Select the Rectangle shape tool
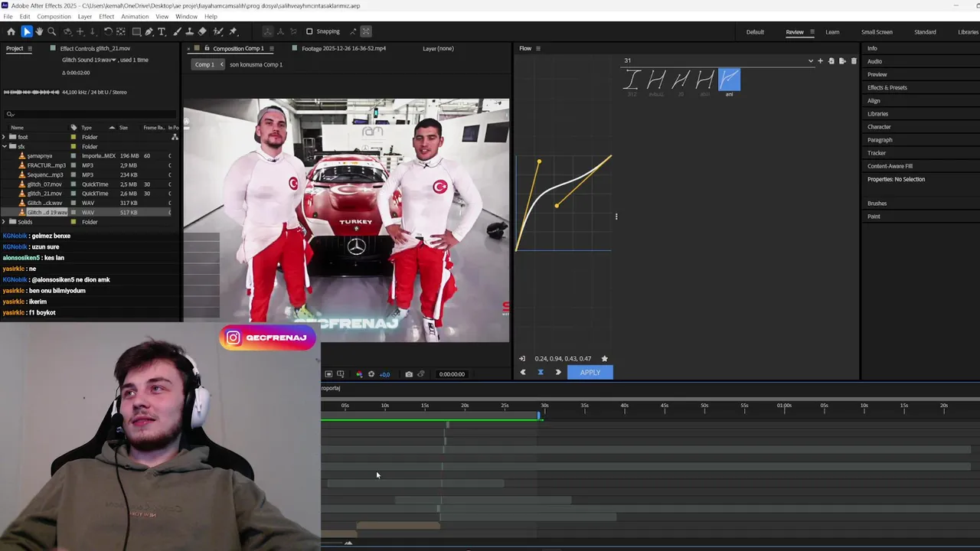The width and height of the screenshot is (980, 551). click(x=136, y=31)
